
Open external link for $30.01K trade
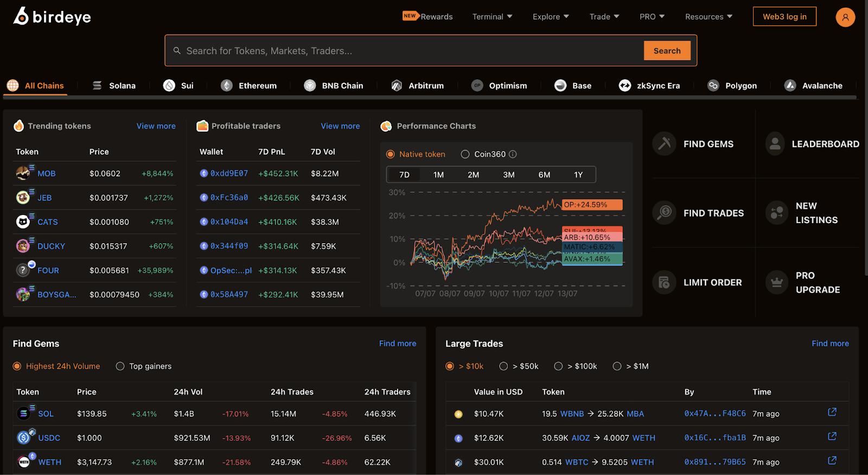[832, 460]
